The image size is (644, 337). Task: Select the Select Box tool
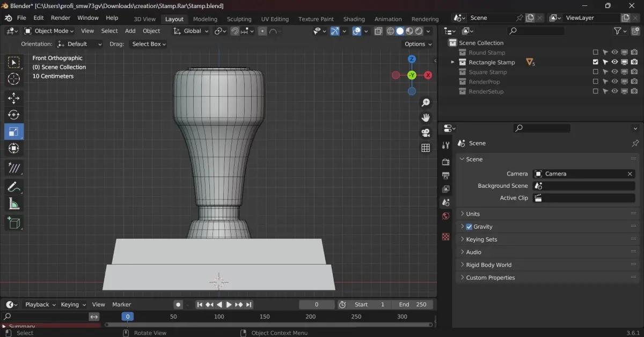coord(14,63)
